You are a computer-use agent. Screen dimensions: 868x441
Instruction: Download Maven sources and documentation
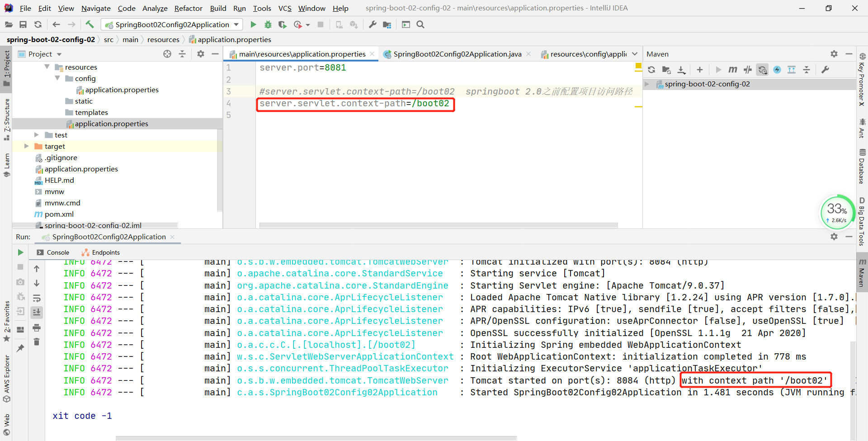(681, 70)
